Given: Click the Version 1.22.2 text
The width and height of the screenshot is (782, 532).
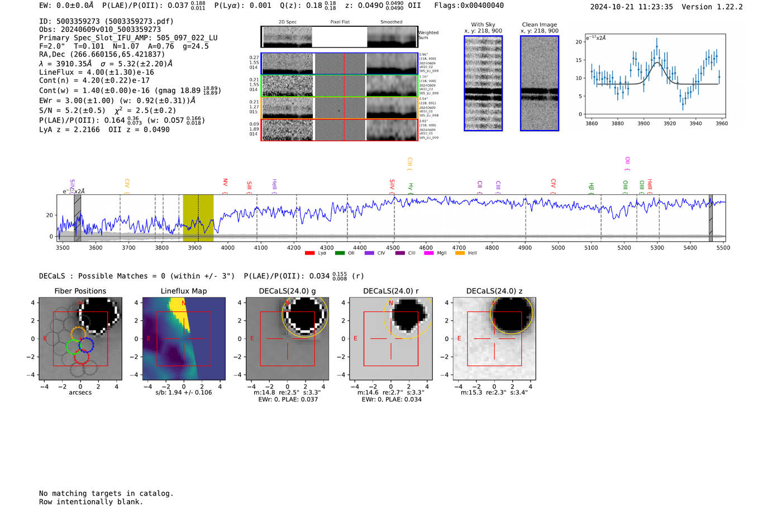Looking at the screenshot, I should point(712,7).
